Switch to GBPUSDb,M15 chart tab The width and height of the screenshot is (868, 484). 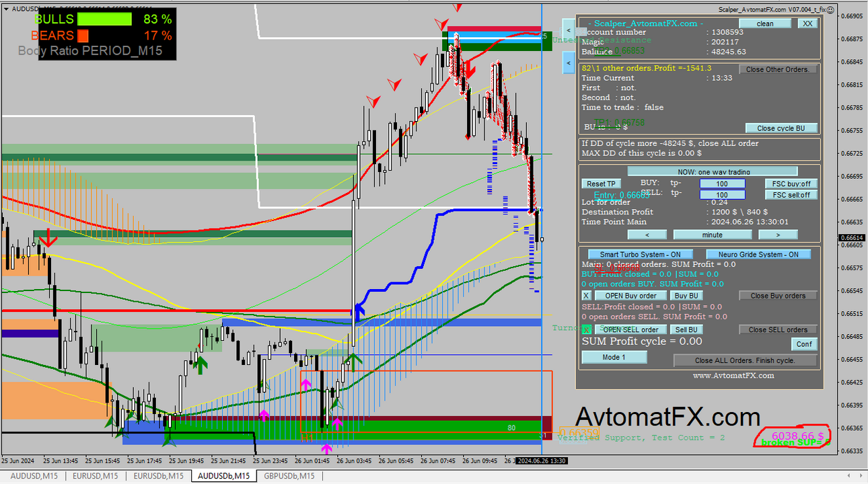click(x=289, y=476)
